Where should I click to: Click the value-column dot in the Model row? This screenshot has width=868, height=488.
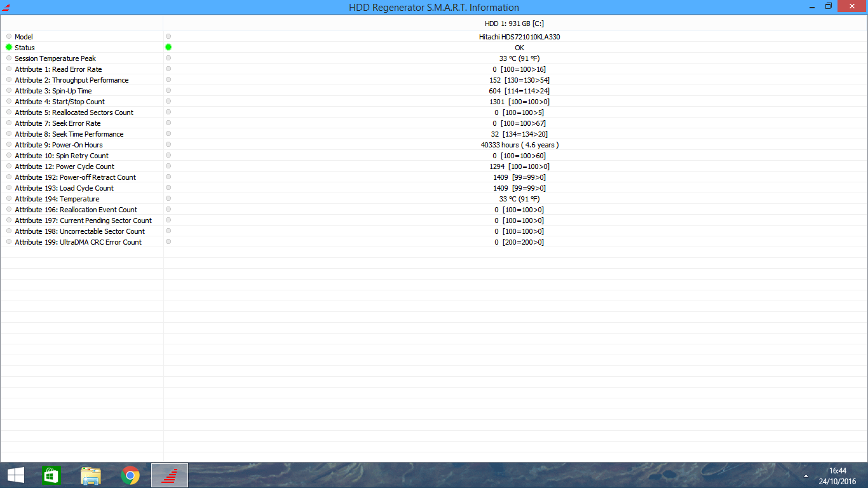coord(168,36)
